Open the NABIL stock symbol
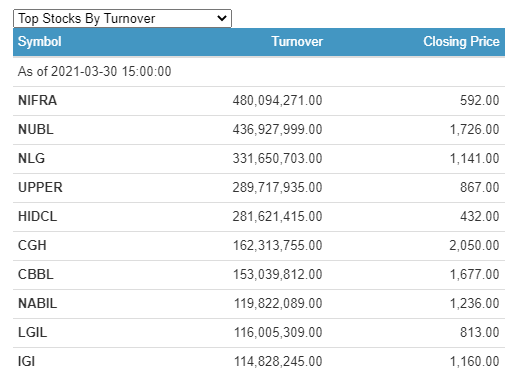The width and height of the screenshot is (513, 373). (38, 304)
